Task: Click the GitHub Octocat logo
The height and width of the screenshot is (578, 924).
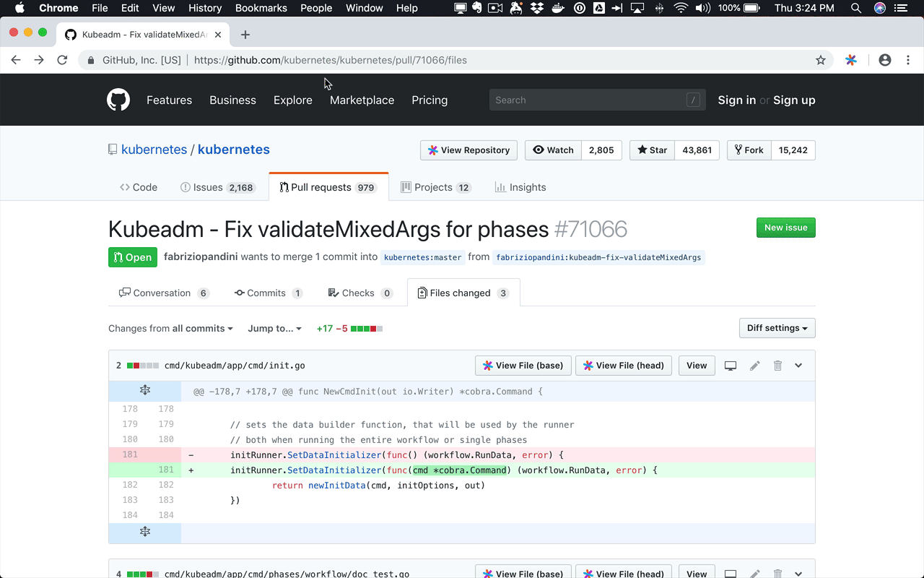Action: click(118, 100)
